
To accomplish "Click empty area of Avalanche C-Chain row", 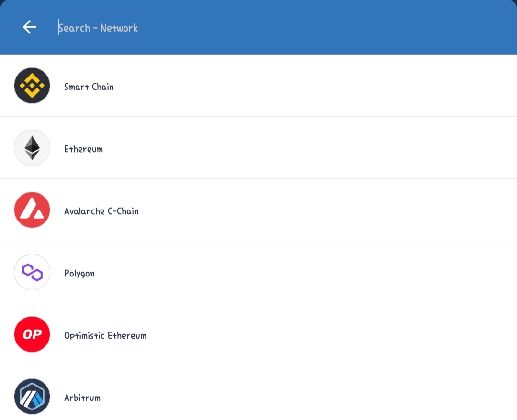I will click(x=313, y=210).
